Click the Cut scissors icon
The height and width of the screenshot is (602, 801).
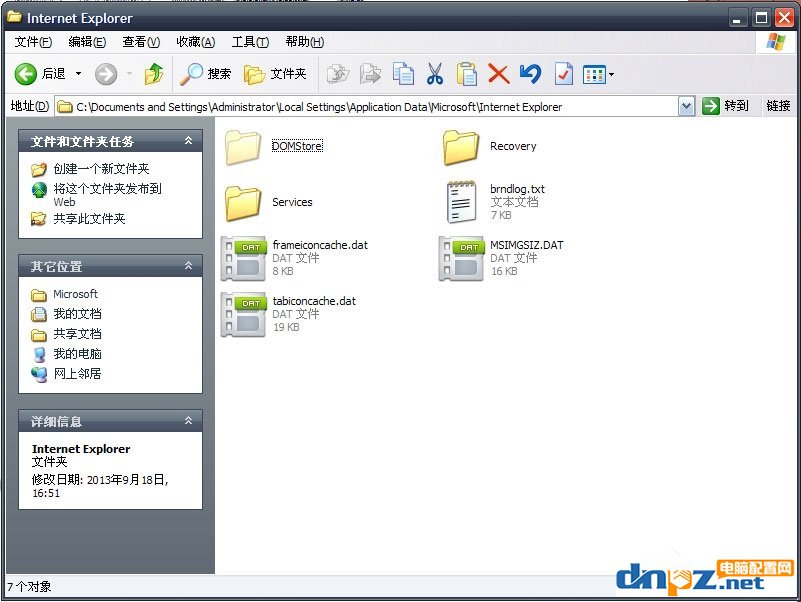(x=435, y=74)
